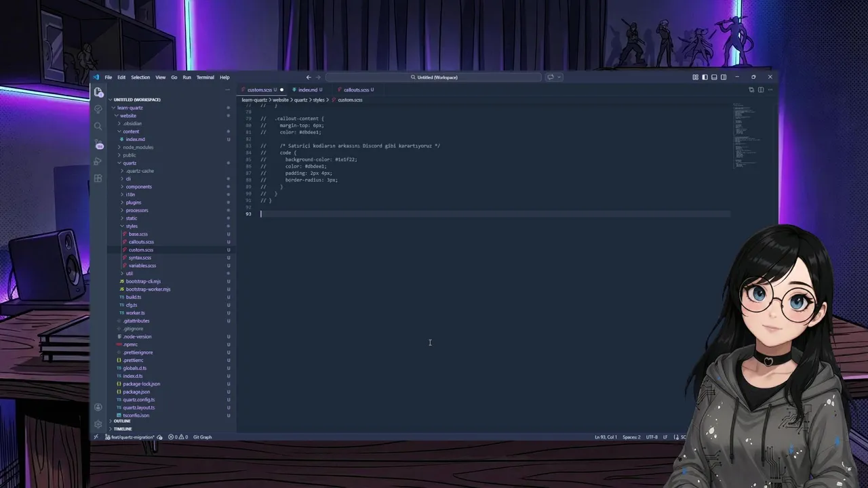868x488 pixels.
Task: Click the styles breadcrumb in editor path
Action: point(318,100)
